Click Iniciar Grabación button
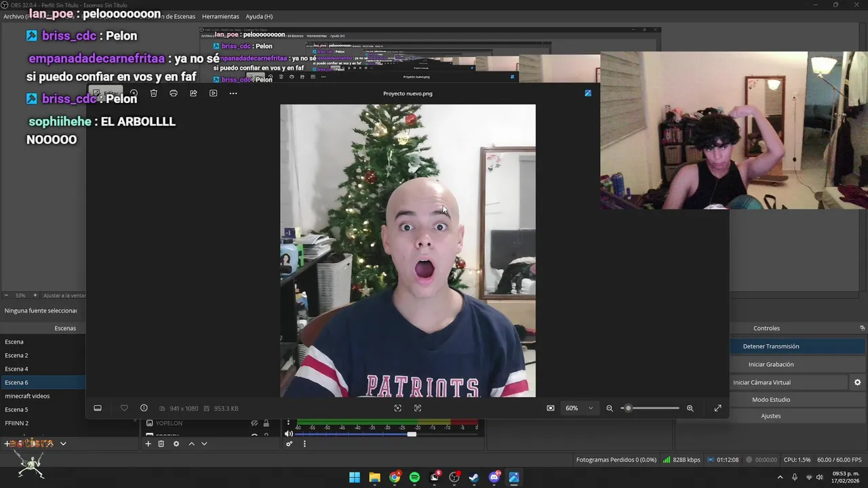Image resolution: width=868 pixels, height=488 pixels. [x=771, y=365]
